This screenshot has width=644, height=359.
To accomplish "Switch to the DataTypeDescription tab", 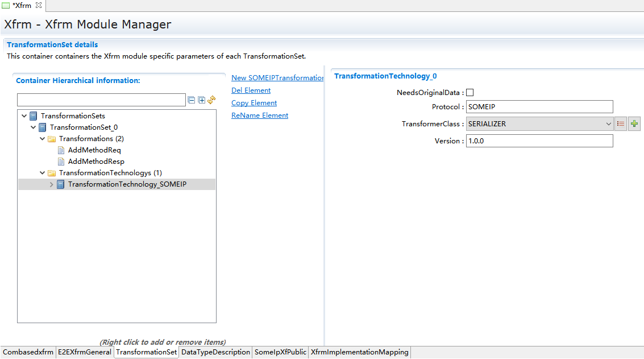I will [x=215, y=352].
